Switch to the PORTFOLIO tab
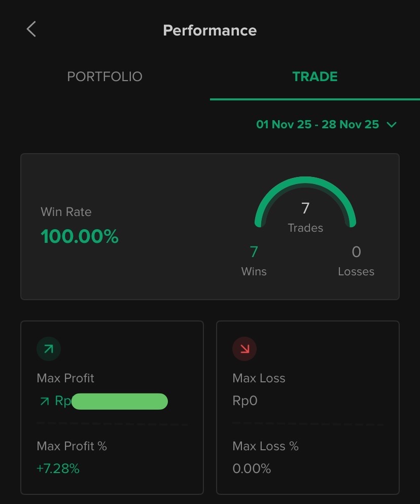This screenshot has height=504, width=420. [104, 77]
